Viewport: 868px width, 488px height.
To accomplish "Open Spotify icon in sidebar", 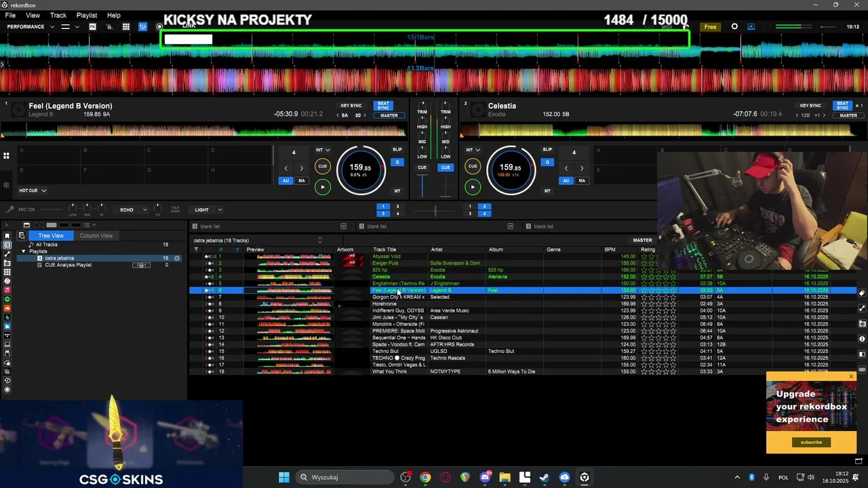I will tap(7, 299).
